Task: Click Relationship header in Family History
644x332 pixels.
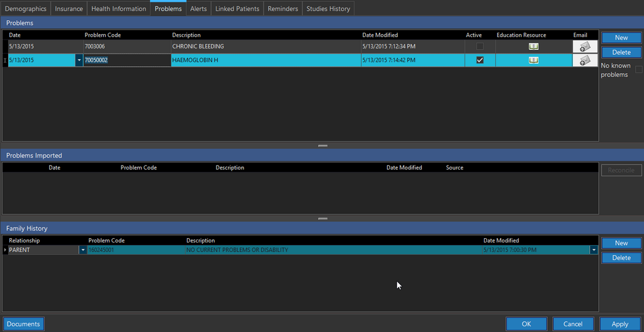Action: click(24, 241)
